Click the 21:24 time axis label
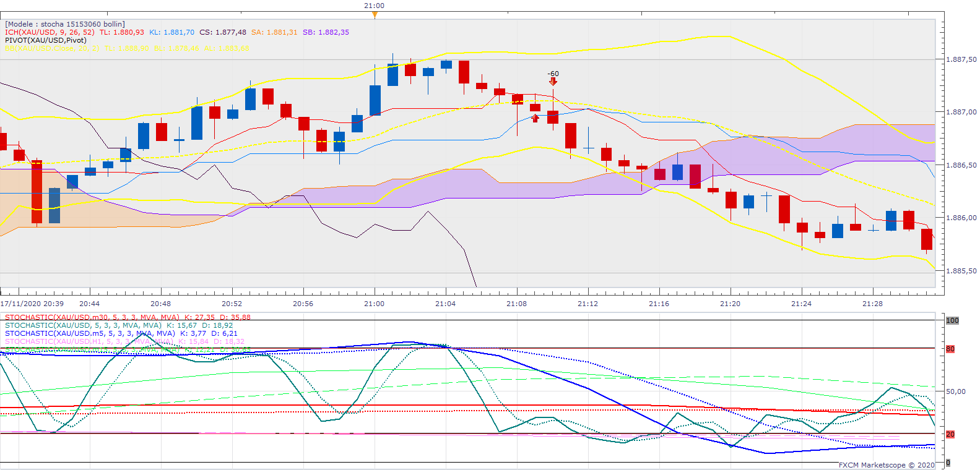The width and height of the screenshot is (980, 470). [x=802, y=304]
